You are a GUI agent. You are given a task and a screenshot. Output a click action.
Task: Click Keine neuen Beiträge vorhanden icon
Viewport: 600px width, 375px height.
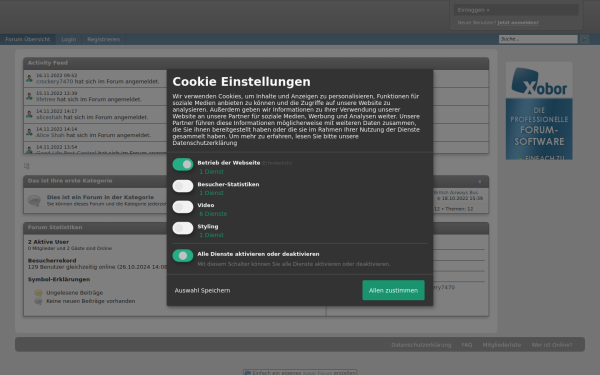point(38,302)
